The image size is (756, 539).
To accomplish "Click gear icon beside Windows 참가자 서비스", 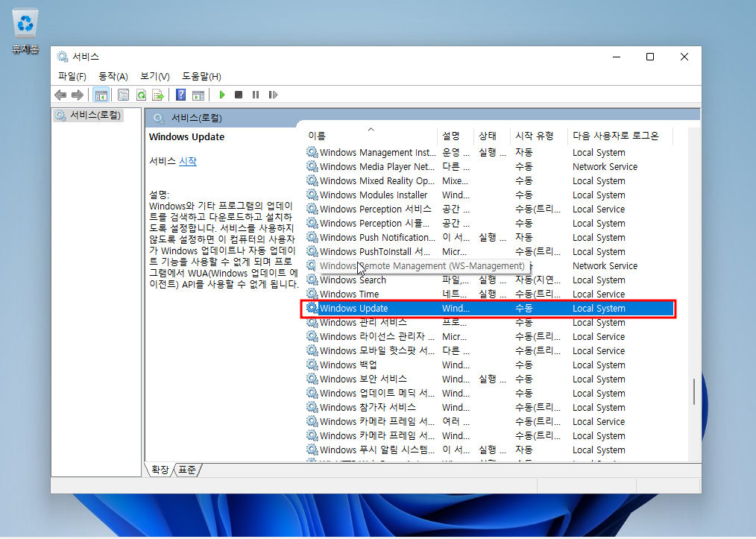I will (312, 407).
